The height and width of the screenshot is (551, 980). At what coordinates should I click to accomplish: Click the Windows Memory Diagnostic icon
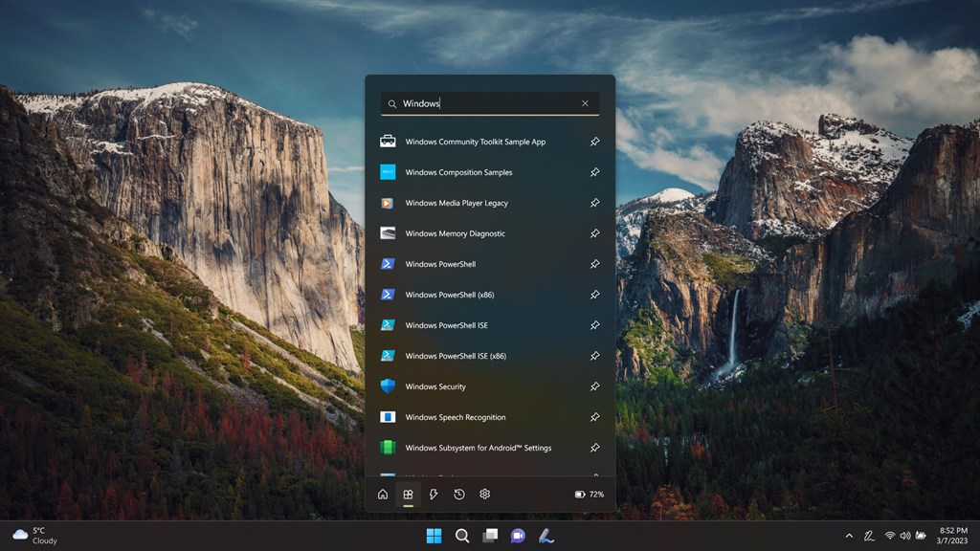pos(388,233)
